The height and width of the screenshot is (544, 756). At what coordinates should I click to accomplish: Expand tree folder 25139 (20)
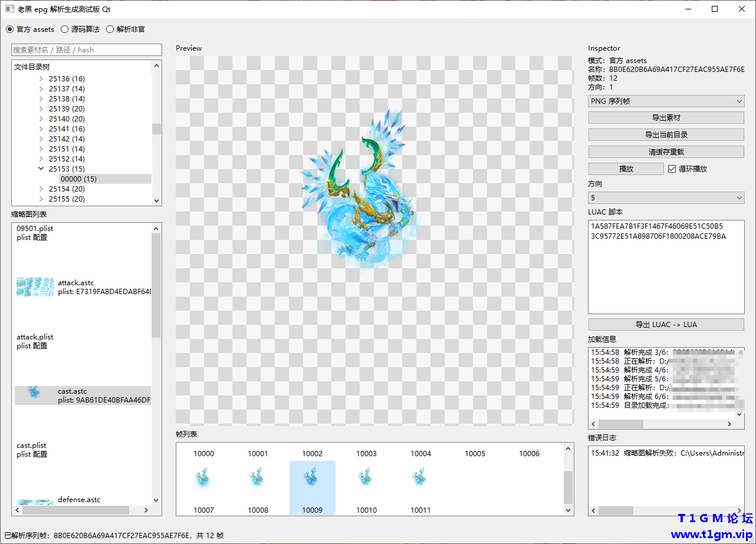[x=41, y=109]
